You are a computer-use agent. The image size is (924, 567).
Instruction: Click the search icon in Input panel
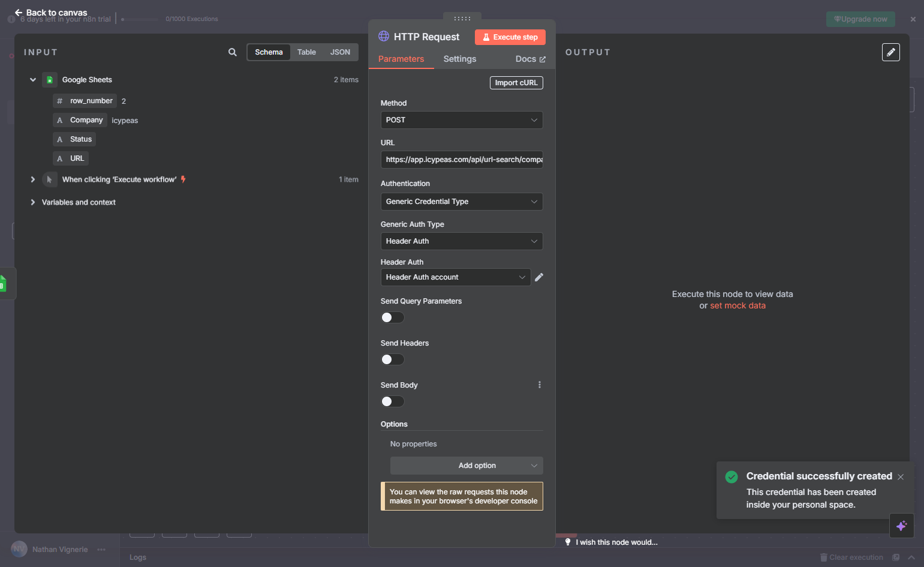233,52
